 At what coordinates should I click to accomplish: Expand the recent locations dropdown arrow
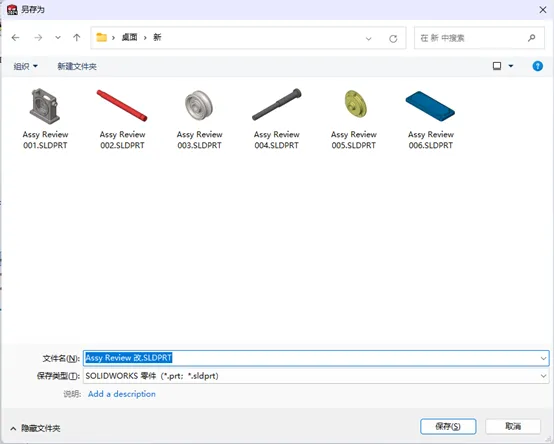click(58, 37)
